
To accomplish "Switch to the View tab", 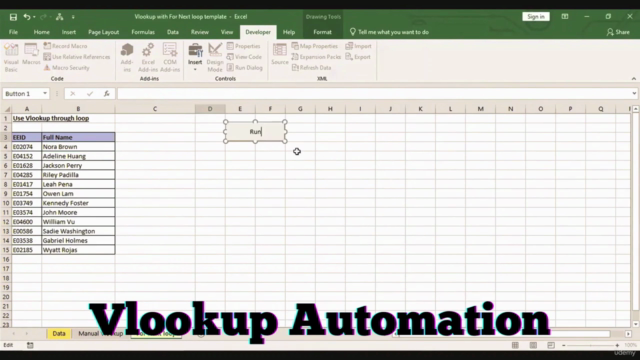I will click(227, 32).
